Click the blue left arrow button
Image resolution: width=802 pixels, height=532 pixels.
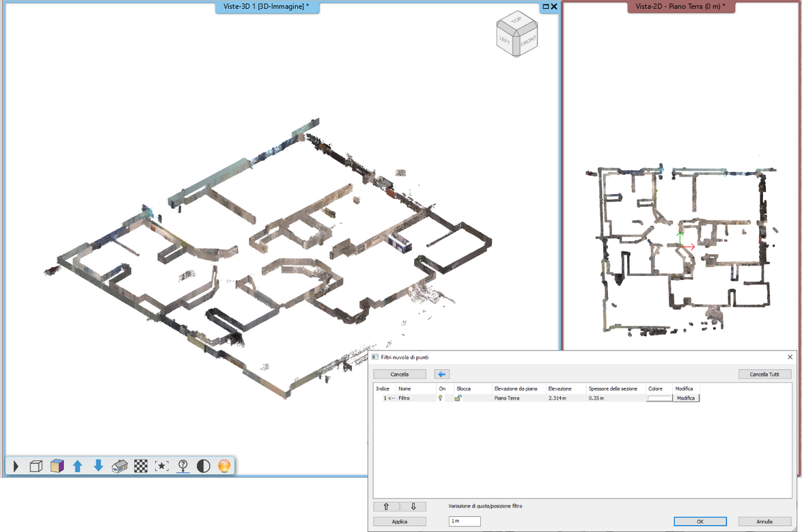[442, 374]
